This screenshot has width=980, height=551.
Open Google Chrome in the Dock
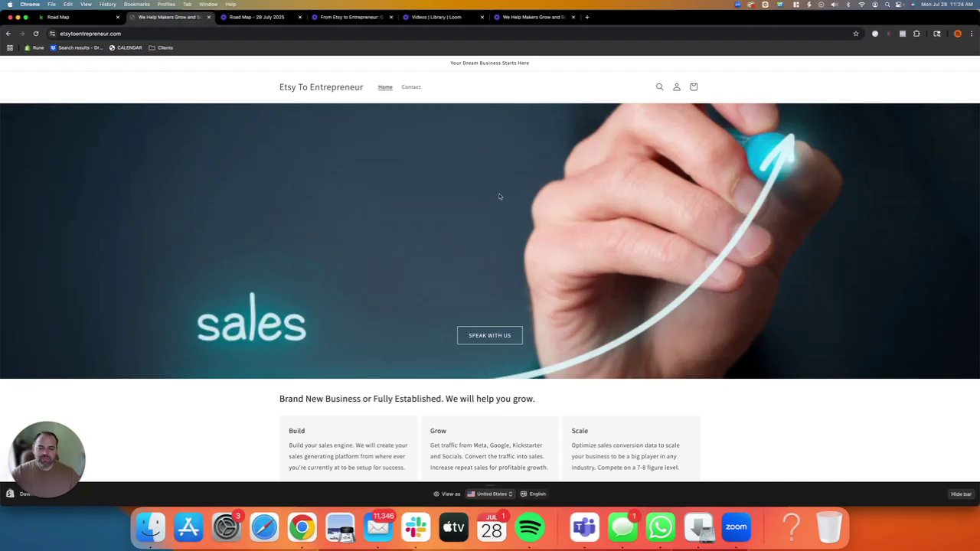pos(302,527)
